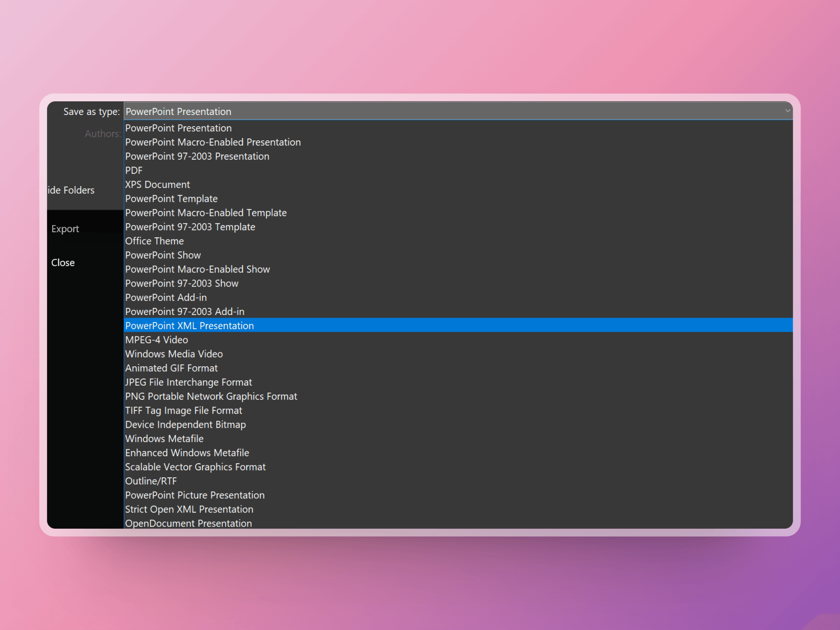840x630 pixels.
Task: Choose PNG Portable Network Graphics Format
Action: coord(458,396)
